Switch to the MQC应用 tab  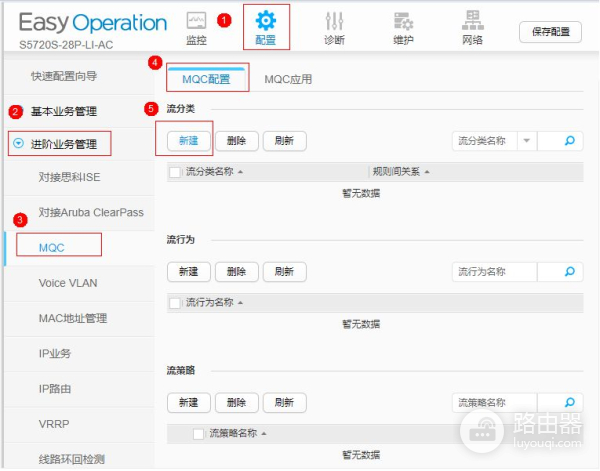coord(288,79)
